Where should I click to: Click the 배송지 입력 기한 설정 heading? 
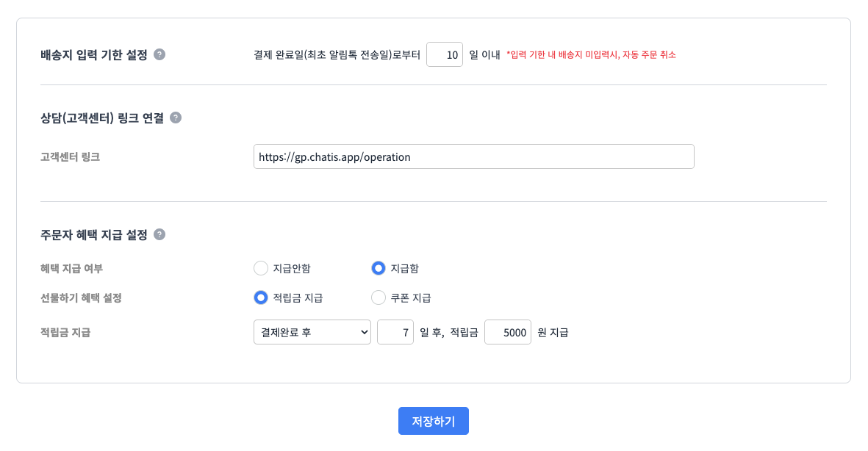[x=94, y=54]
